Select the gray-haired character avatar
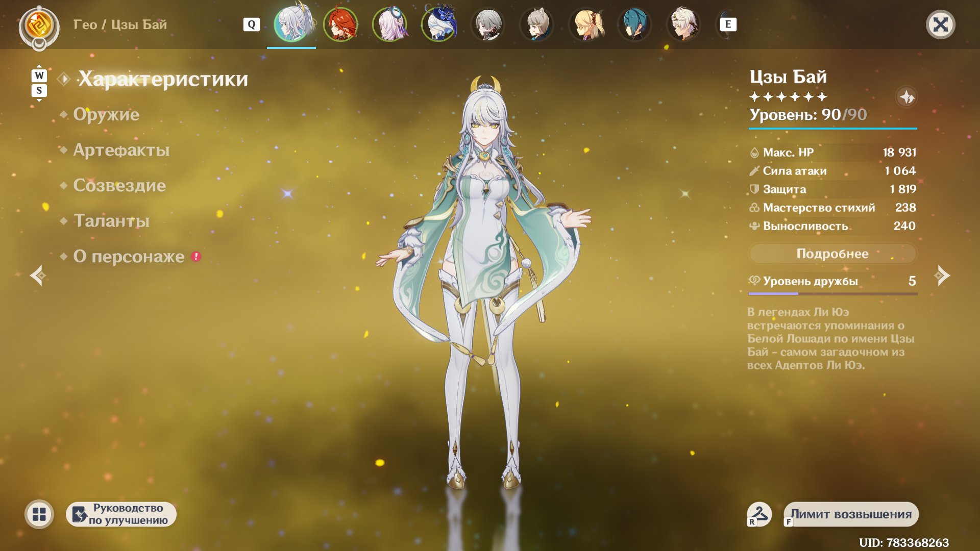The height and width of the screenshot is (551, 980). pyautogui.click(x=487, y=24)
